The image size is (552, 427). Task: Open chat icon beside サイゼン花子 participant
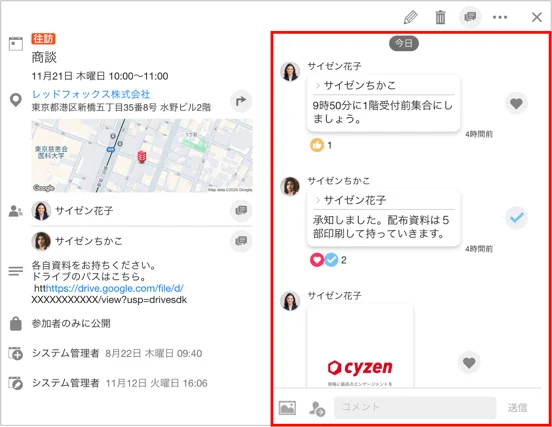coord(241,211)
